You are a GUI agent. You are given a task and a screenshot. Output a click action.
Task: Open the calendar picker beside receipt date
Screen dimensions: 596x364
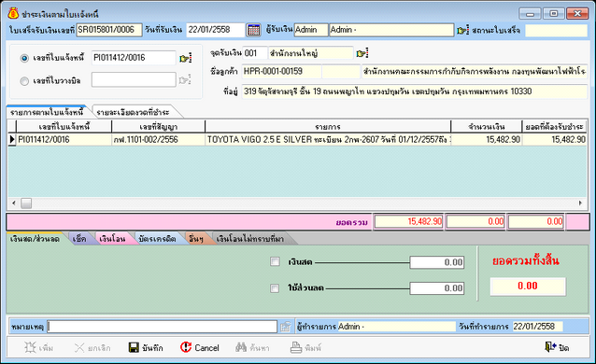click(x=253, y=30)
